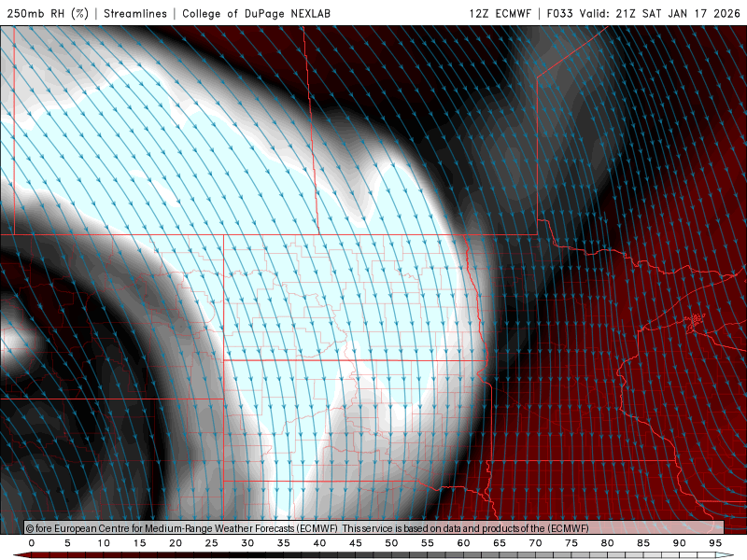Click the '12Z ECMWF' model run label
Image resolution: width=747 pixels, height=560 pixels.
point(500,13)
